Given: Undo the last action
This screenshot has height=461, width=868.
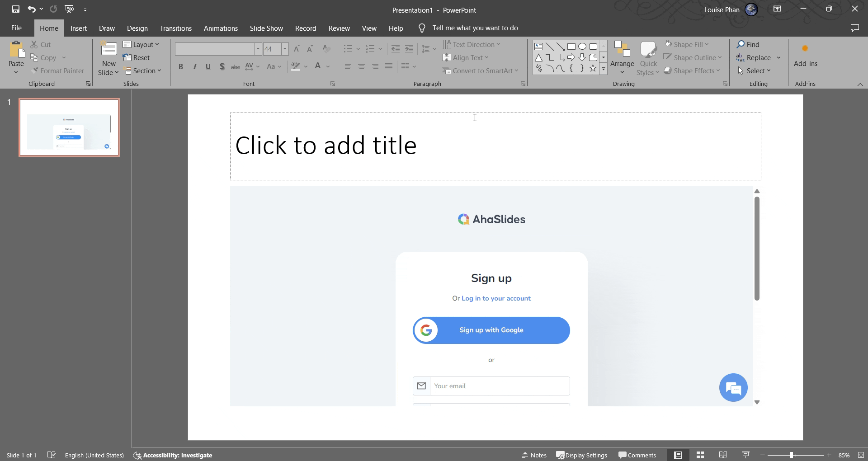Looking at the screenshot, I should coord(31,9).
